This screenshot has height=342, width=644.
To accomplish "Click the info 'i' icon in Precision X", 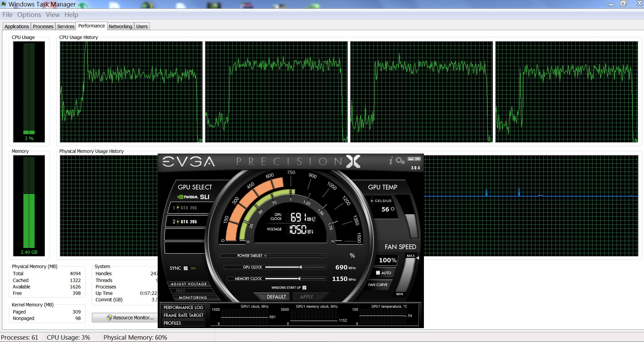I will (391, 161).
